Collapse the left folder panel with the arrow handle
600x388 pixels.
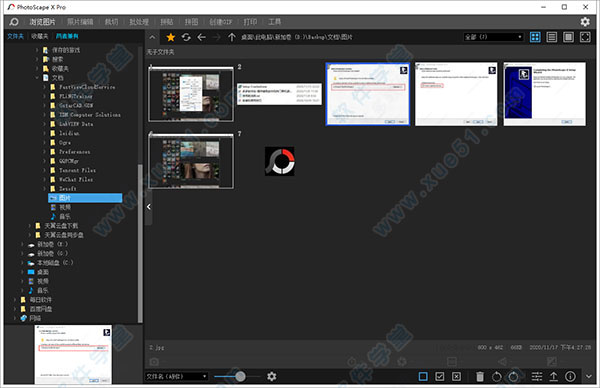[x=148, y=207]
